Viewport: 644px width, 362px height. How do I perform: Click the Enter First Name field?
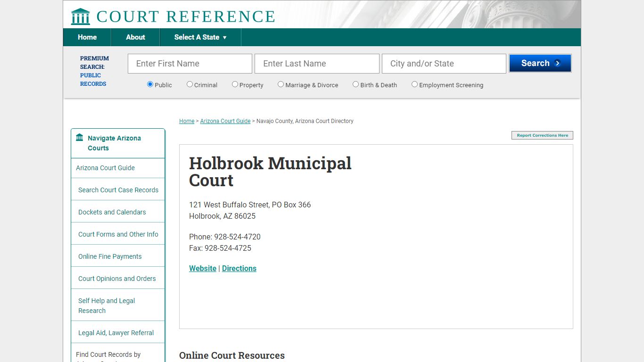tap(190, 64)
